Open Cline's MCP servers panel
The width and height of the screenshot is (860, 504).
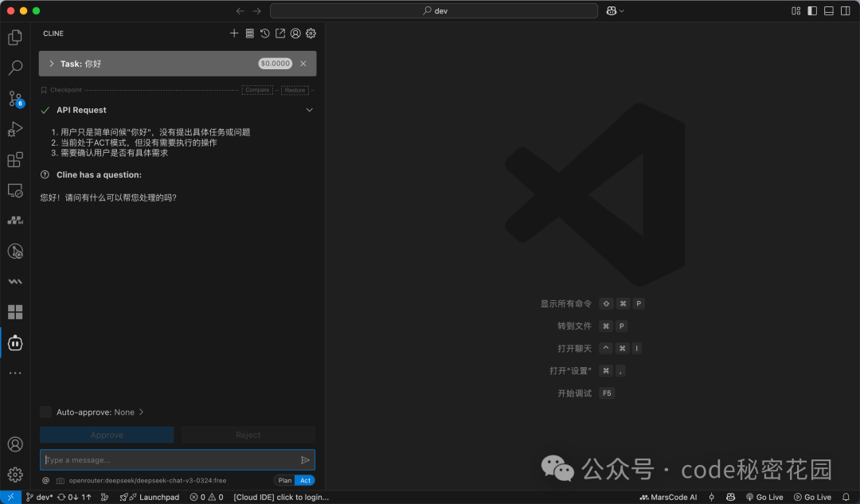click(x=249, y=33)
